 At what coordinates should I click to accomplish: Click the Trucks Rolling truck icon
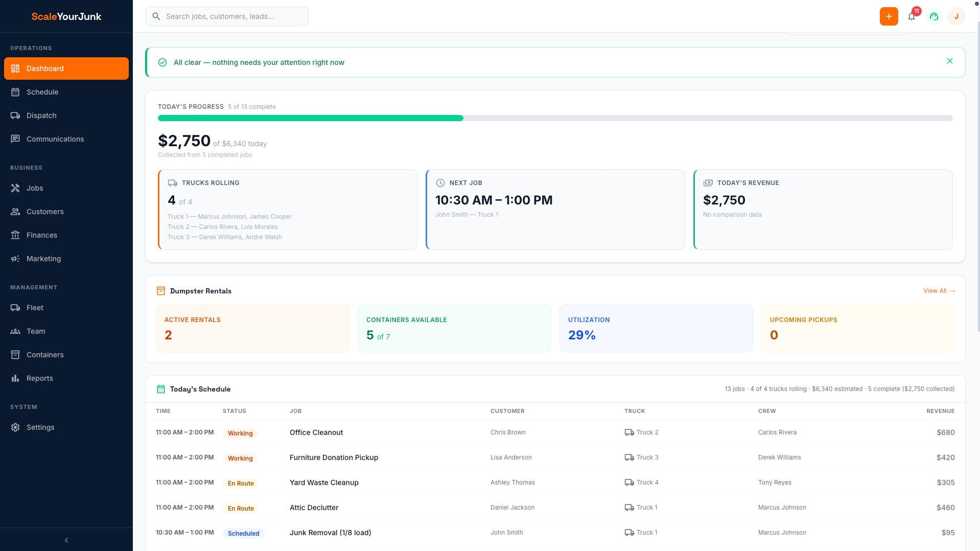(x=173, y=183)
